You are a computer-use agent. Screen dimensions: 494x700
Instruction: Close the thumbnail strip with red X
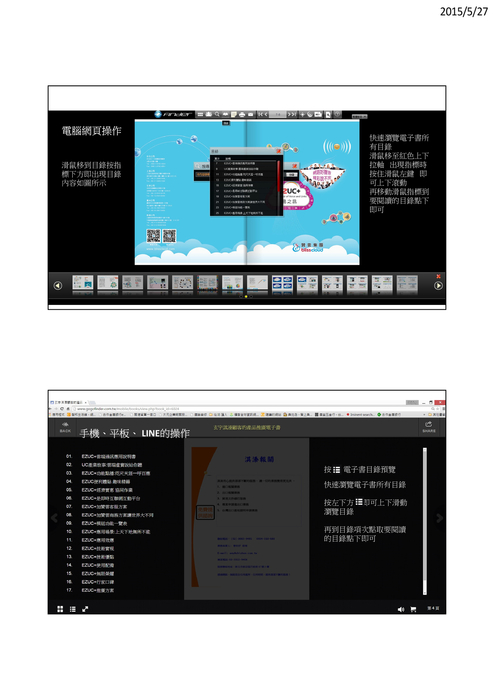tap(438, 277)
